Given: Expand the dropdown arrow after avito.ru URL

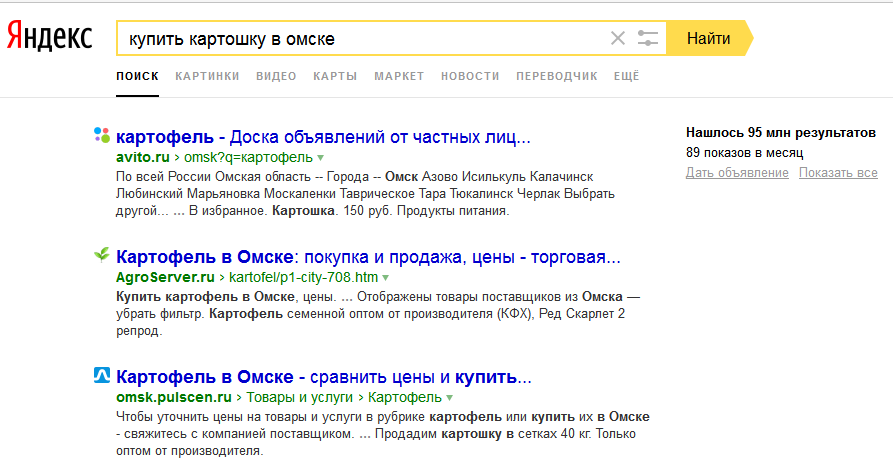Looking at the screenshot, I should pyautogui.click(x=321, y=158).
